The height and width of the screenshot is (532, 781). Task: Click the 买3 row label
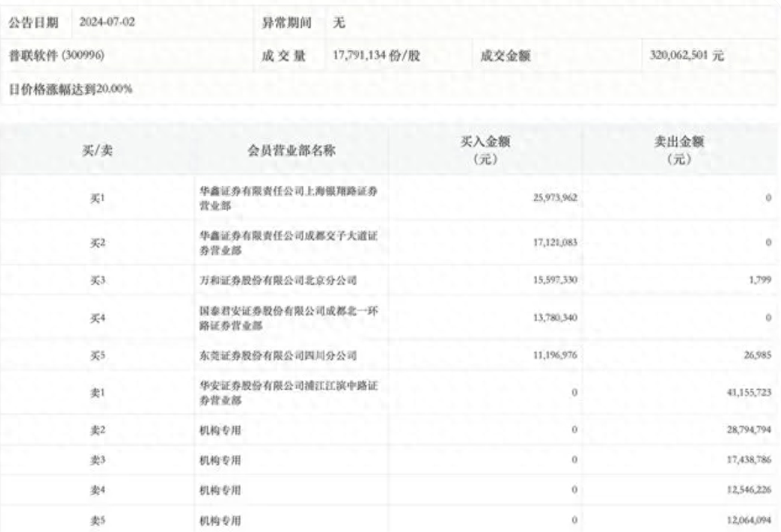pyautogui.click(x=97, y=280)
